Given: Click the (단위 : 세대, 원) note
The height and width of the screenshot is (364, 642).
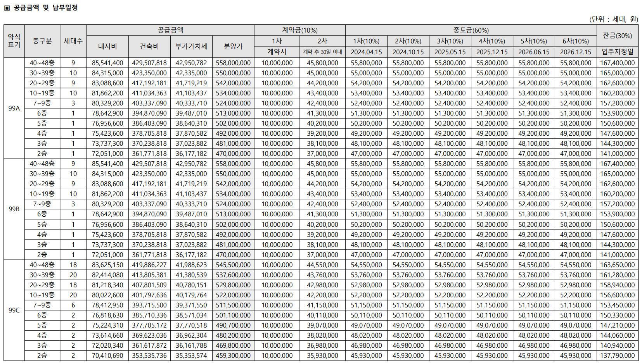Looking at the screenshot, I should [x=614, y=19].
